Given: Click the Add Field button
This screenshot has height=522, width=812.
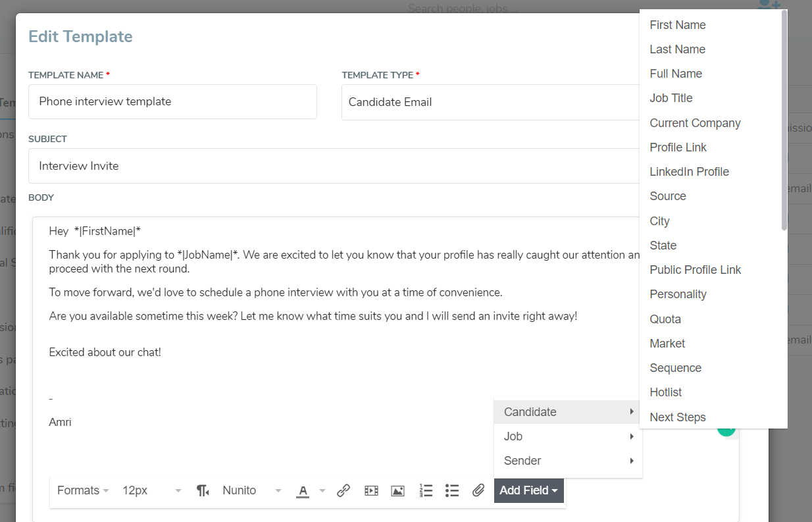Looking at the screenshot, I should pos(528,490).
